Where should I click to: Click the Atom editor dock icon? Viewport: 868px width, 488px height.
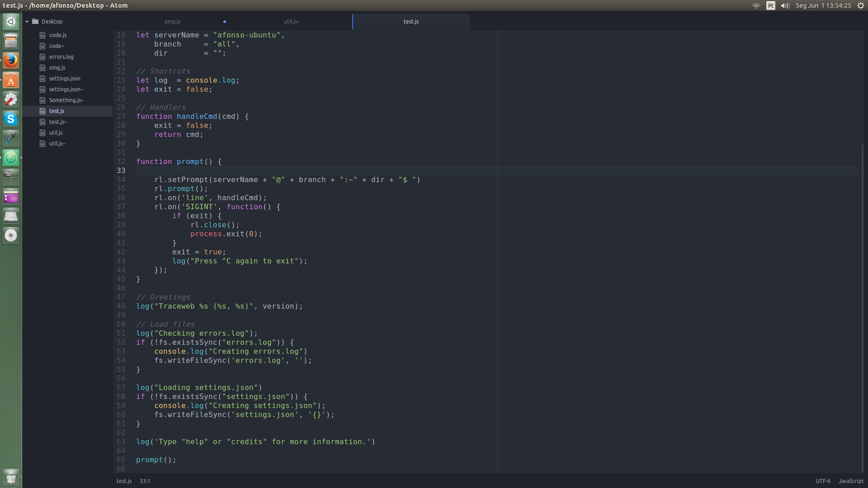click(x=11, y=158)
